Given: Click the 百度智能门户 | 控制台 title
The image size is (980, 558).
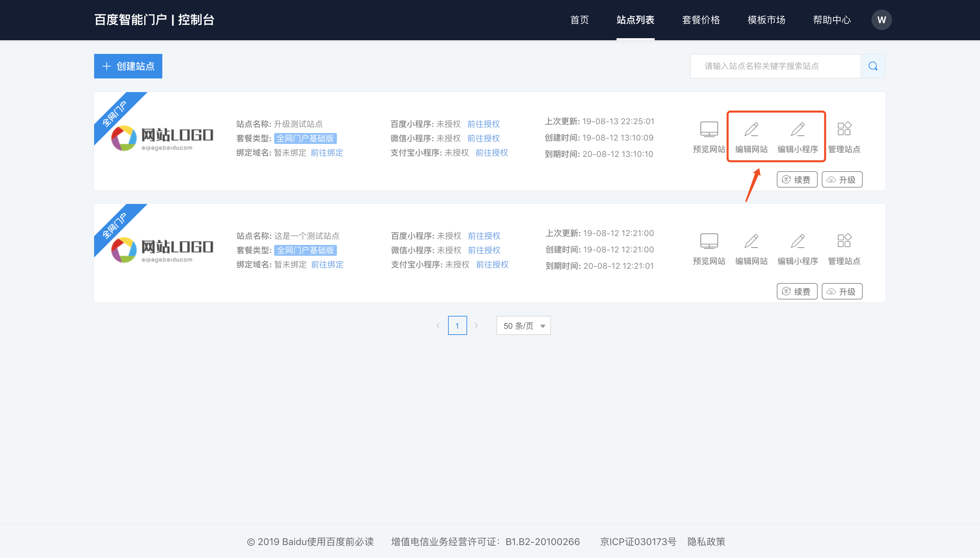Looking at the screenshot, I should 154,20.
